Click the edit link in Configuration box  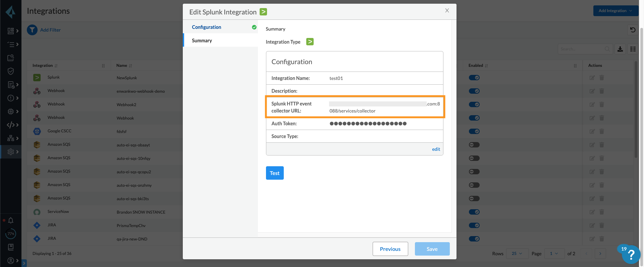[x=436, y=149]
